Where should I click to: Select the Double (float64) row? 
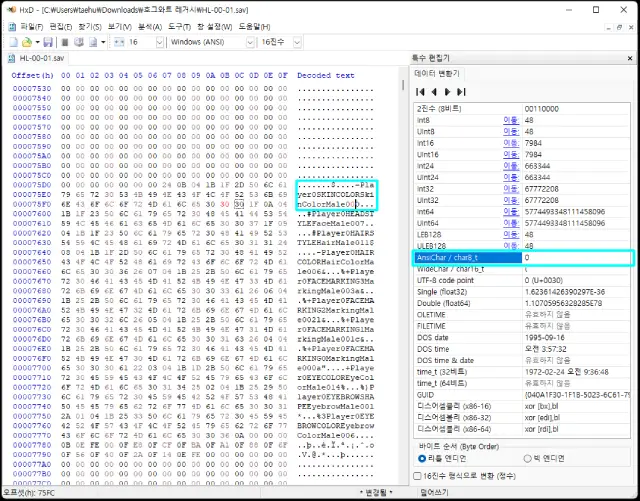(x=522, y=303)
